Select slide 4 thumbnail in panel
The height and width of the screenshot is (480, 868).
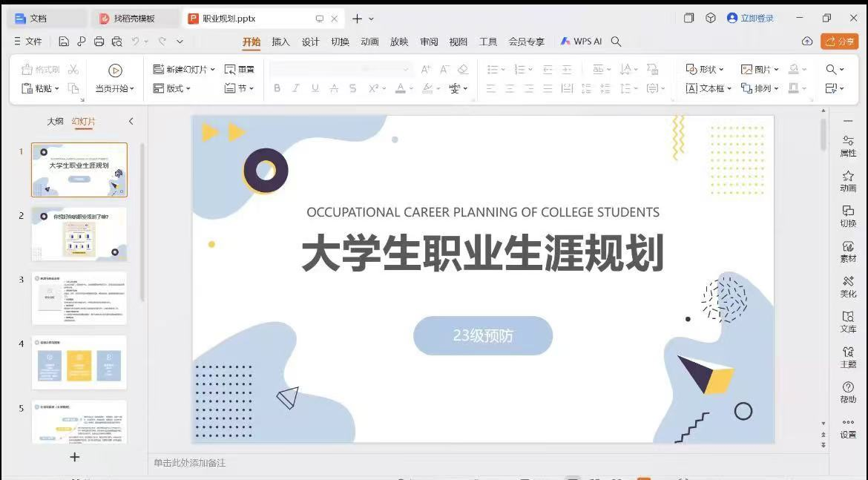[79, 362]
